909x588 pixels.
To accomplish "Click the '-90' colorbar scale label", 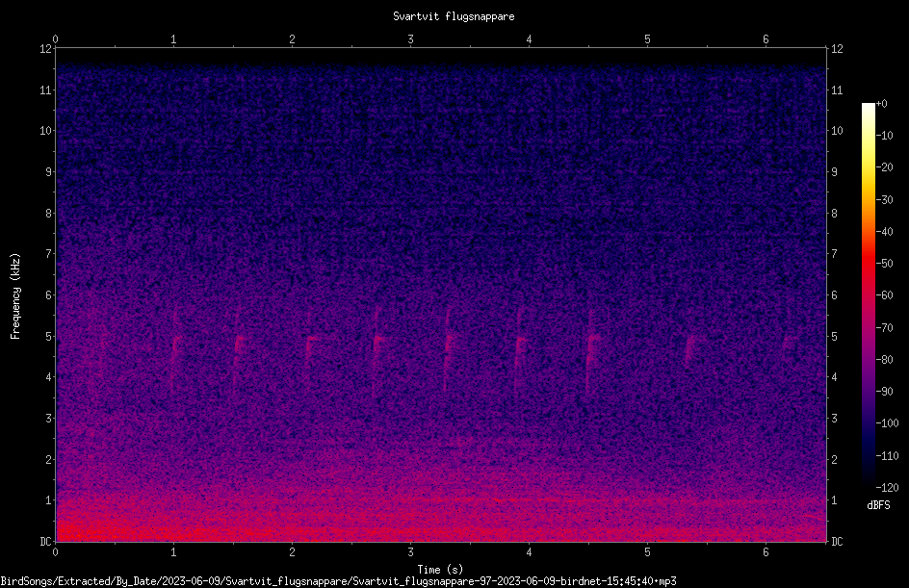I will [885, 392].
